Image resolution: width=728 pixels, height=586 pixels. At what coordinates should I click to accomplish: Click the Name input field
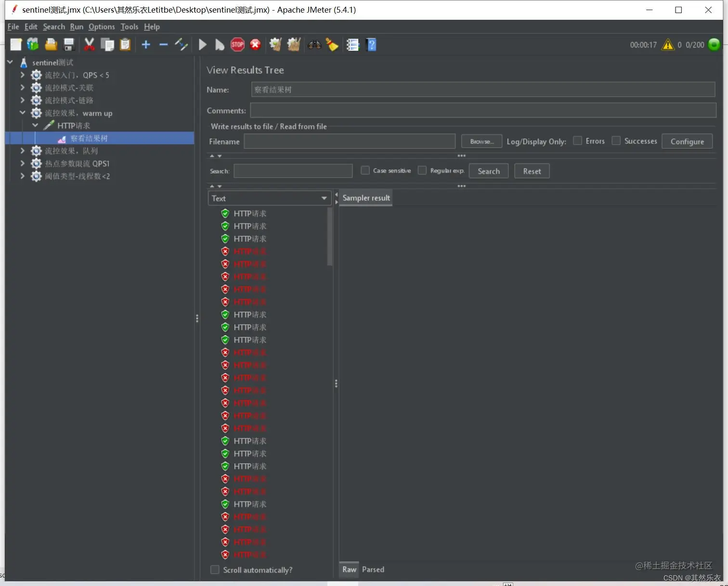pos(483,90)
